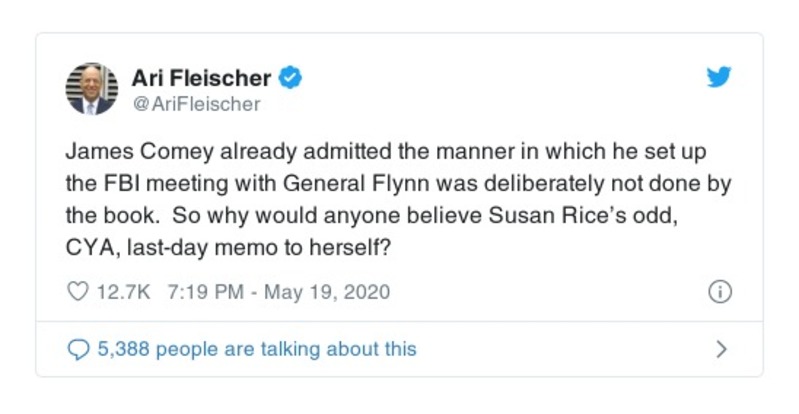Visit the @AriFleischer handle link
Screen dimensions: 799x414
tap(195, 103)
